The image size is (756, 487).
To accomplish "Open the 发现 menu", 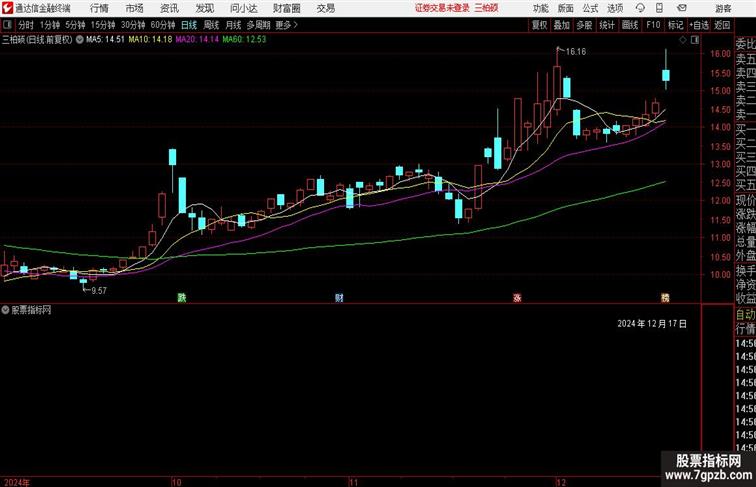I will pos(204,8).
